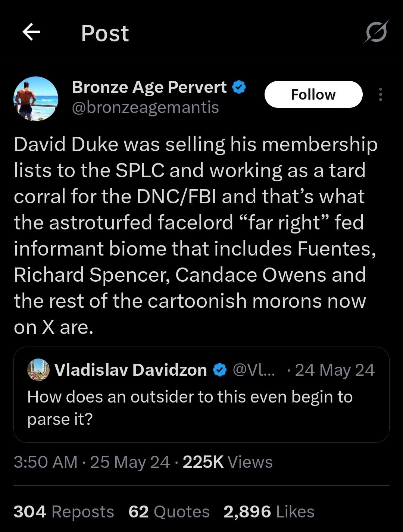Image resolution: width=403 pixels, height=532 pixels.
Task: Open the 2,896 Likes list
Action: point(269,511)
